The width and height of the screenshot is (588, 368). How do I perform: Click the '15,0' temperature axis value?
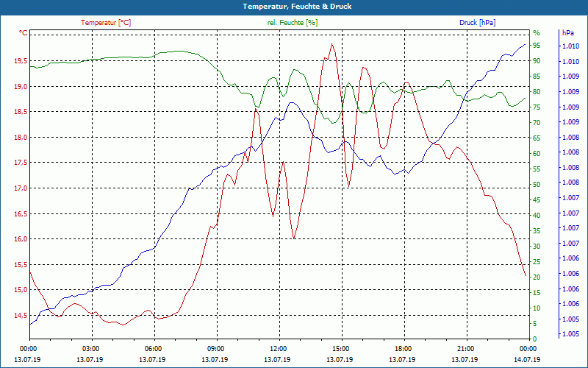point(21,289)
